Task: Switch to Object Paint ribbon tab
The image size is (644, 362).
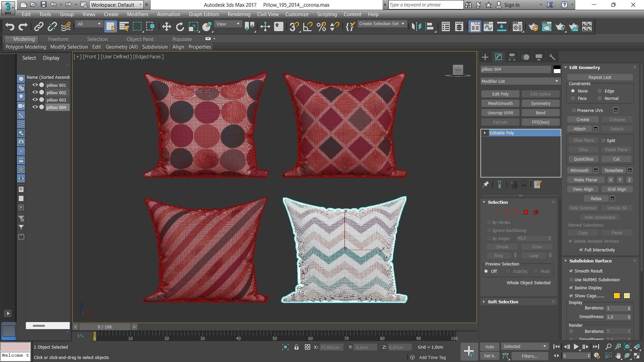Action: click(x=140, y=39)
